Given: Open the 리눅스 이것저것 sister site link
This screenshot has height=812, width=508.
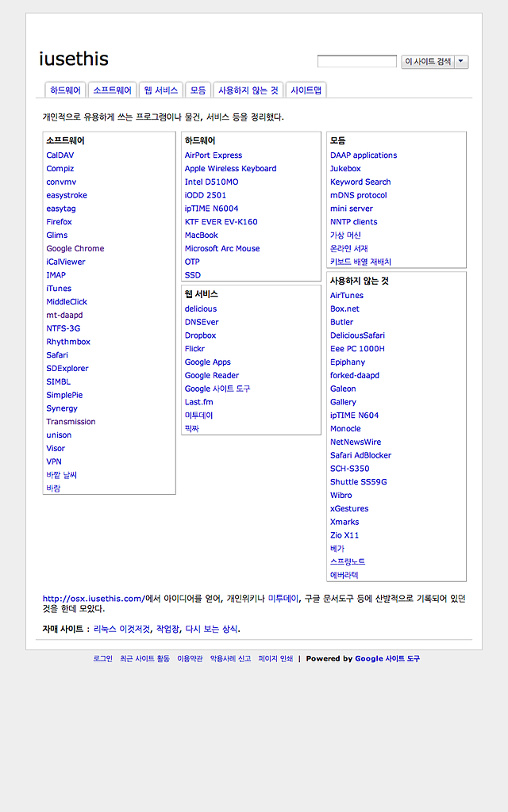Looking at the screenshot, I should (122, 629).
